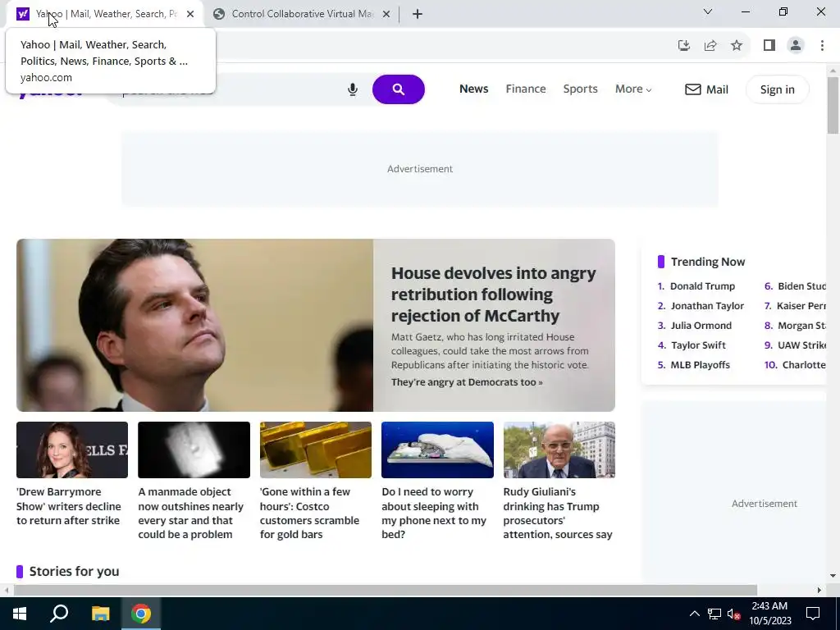Open the phone sleeping illustration thumbnail
This screenshot has height=630, width=840.
pos(438,450)
